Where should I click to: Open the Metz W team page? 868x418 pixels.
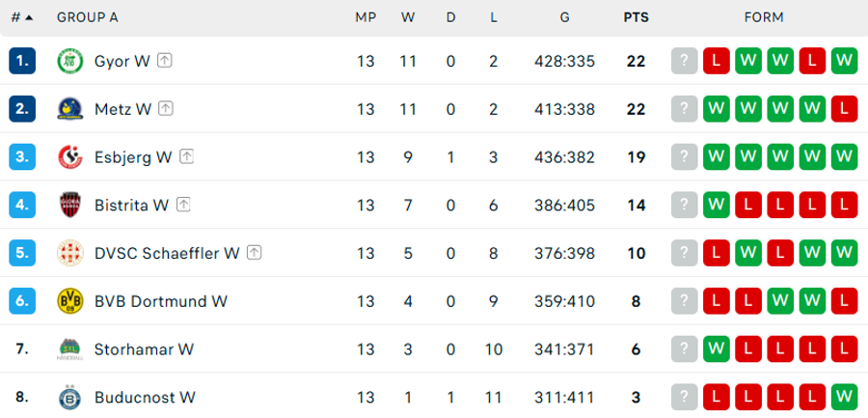(x=122, y=109)
